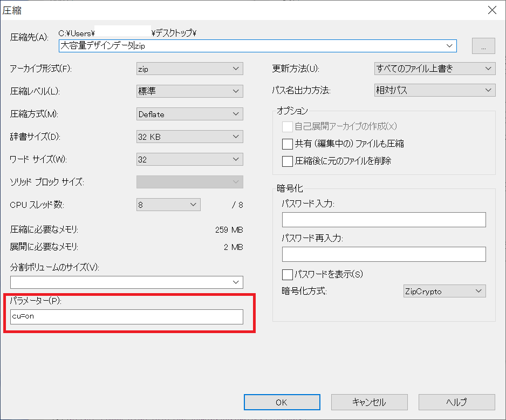Click the キャンセル button
The width and height of the screenshot is (506, 420).
tap(369, 402)
